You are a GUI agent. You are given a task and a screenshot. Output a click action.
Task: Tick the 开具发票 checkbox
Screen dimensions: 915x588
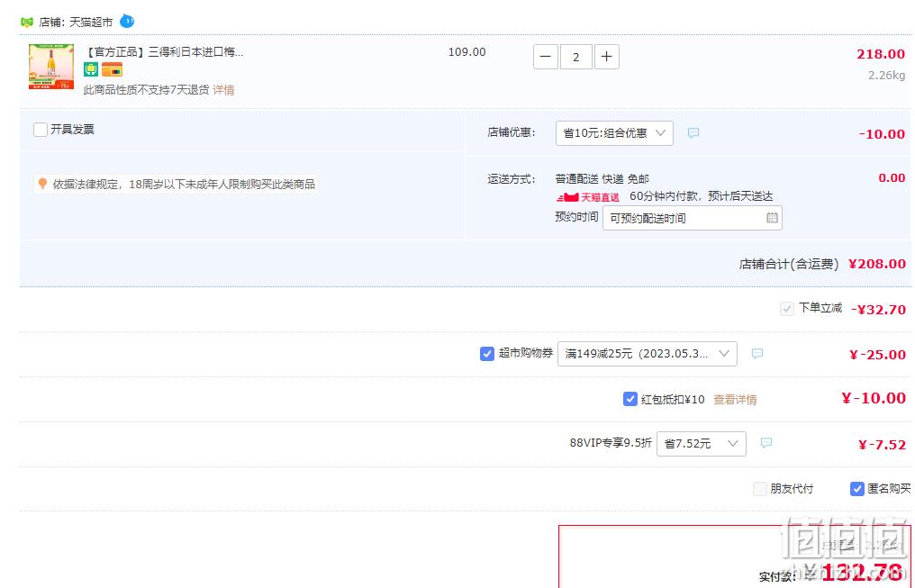tap(41, 130)
